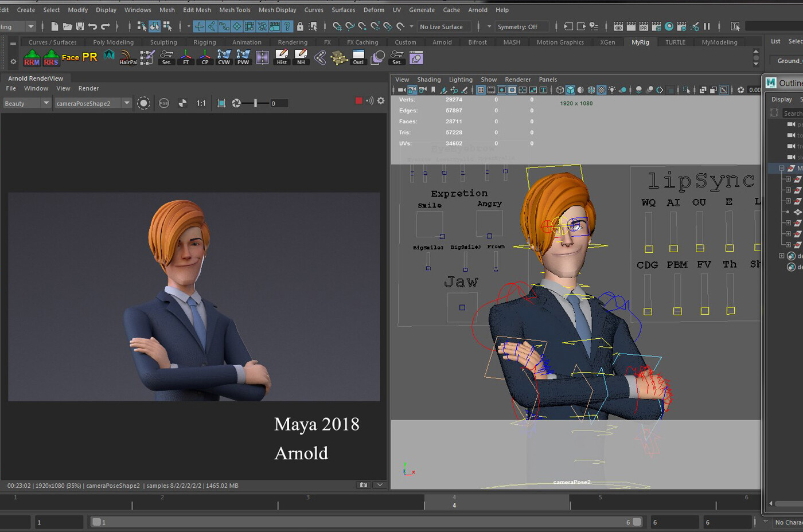Open the Arnold menu in the menu bar
This screenshot has width=803, height=532.
pyautogui.click(x=478, y=10)
